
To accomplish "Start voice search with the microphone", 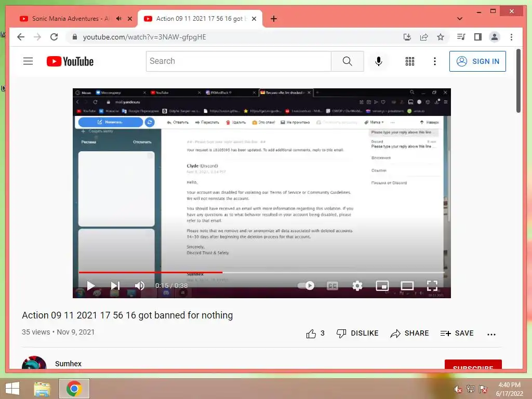I will coord(379,61).
